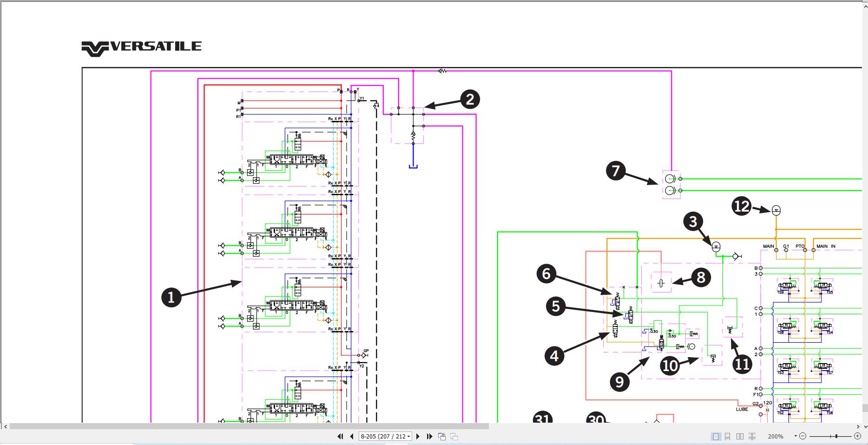
Task: Go to the first page
Action: pos(340,436)
